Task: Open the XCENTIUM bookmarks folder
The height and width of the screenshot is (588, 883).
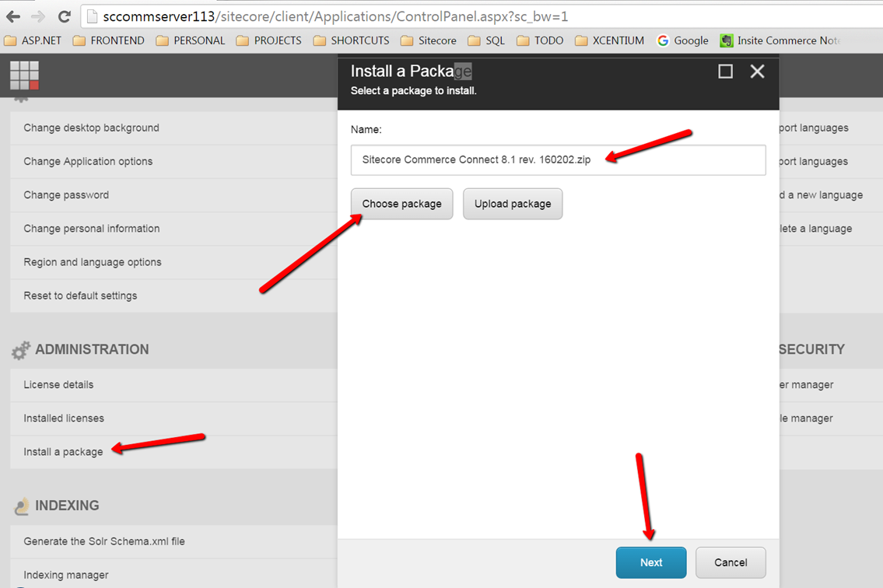Action: (x=610, y=40)
